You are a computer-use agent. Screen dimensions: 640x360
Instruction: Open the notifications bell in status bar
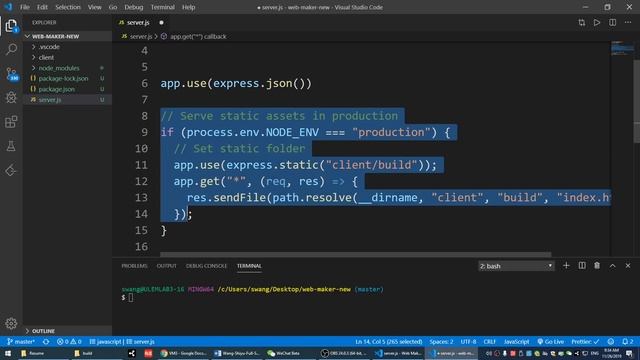click(628, 342)
